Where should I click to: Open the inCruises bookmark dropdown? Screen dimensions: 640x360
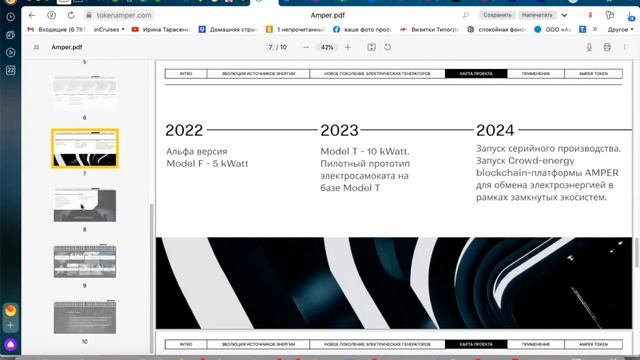pyautogui.click(x=109, y=29)
